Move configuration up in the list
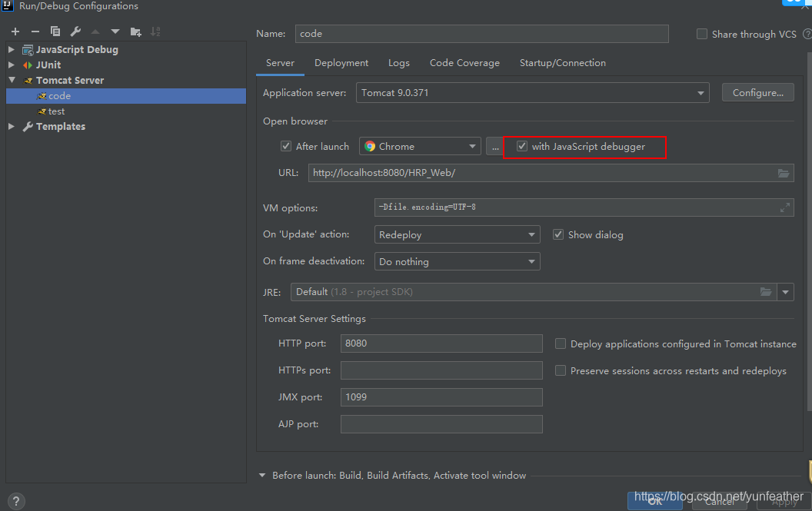The image size is (812, 511). [x=95, y=32]
